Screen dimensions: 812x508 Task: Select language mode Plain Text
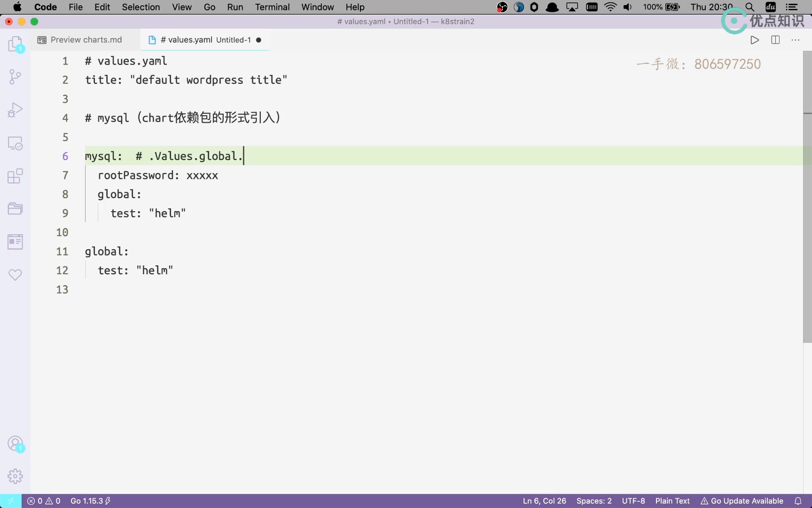pos(672,501)
